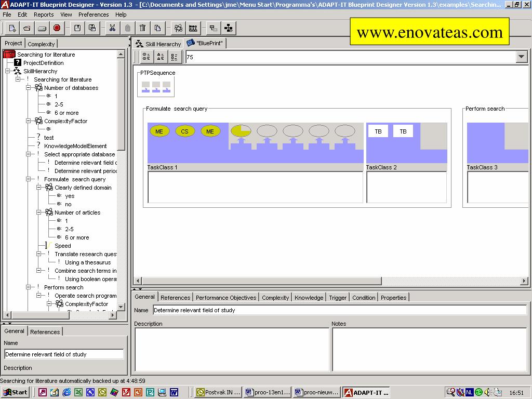Open the Condition tab
Image resolution: width=532 pixels, height=399 pixels.
(x=364, y=298)
